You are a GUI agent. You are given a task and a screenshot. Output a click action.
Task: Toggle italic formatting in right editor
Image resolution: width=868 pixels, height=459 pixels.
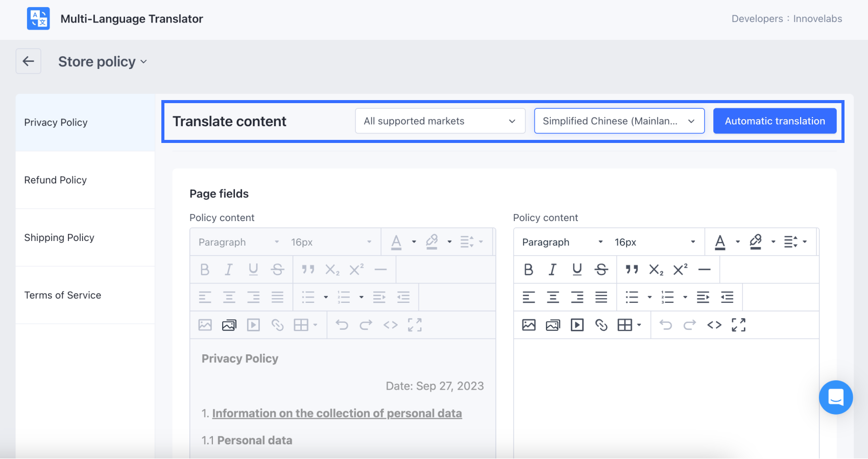click(552, 270)
